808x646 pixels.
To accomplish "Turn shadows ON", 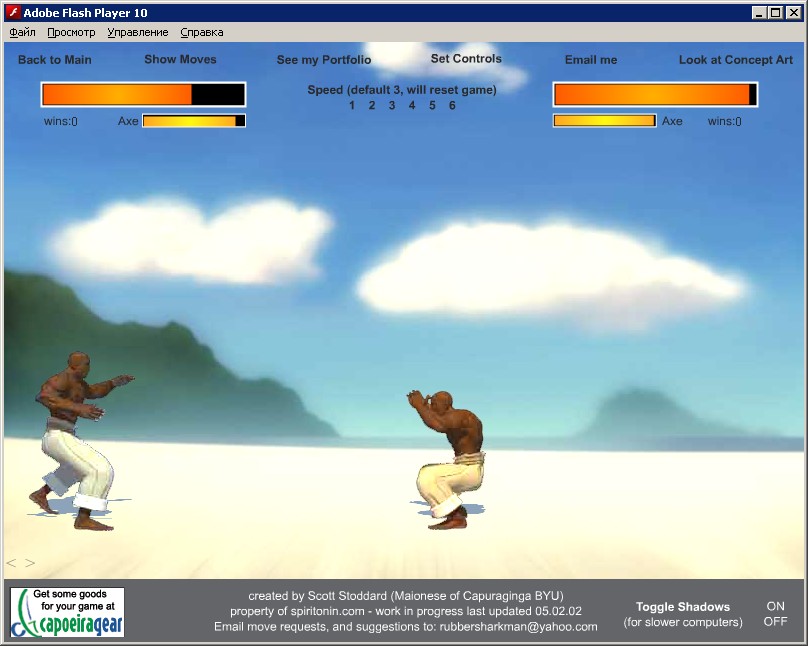I will point(775,606).
